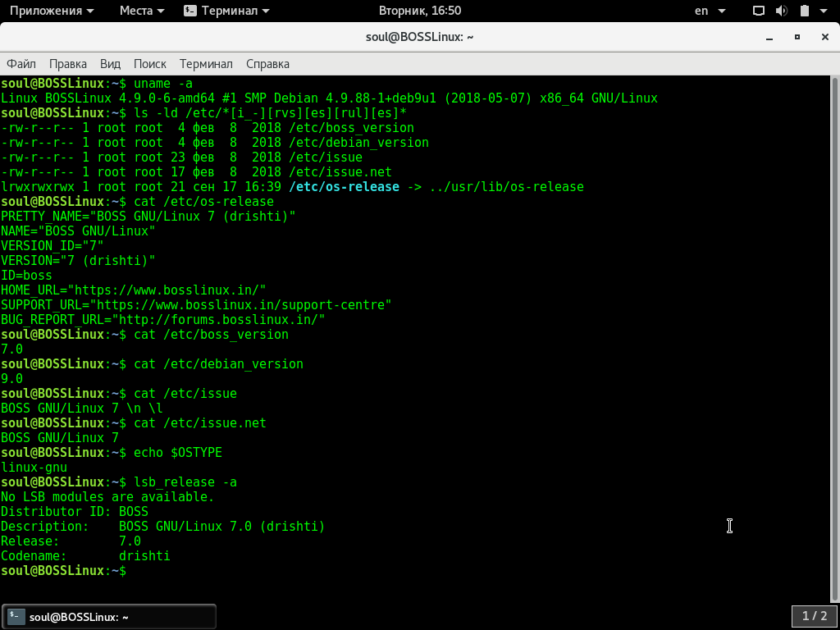Open the Места menu in top panel
This screenshot has width=840, height=630.
(x=142, y=11)
